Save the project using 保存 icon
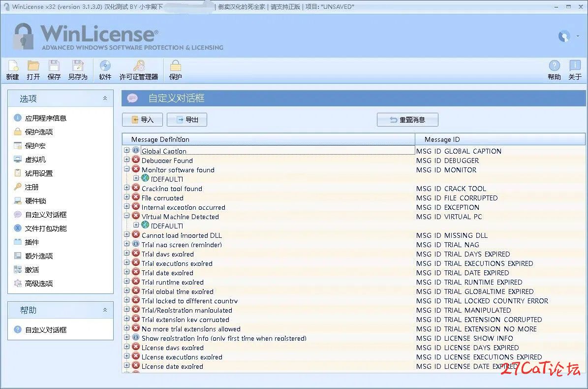 (54, 70)
